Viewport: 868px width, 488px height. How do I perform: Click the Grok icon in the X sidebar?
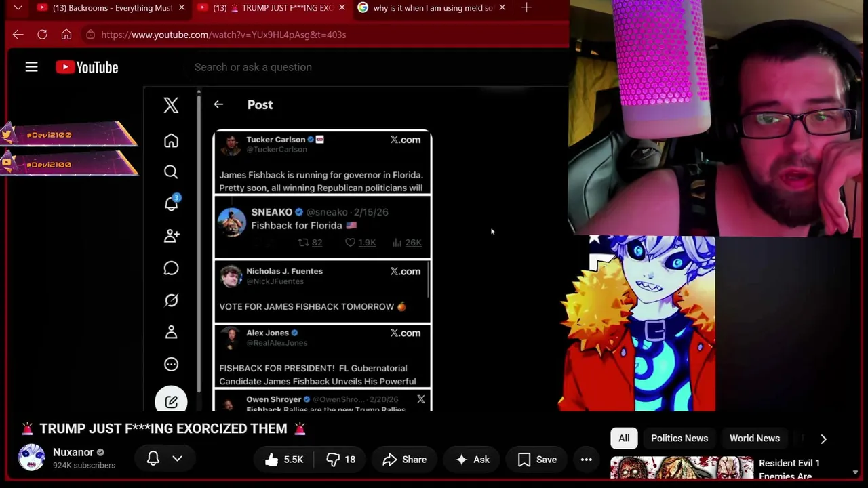(x=171, y=300)
